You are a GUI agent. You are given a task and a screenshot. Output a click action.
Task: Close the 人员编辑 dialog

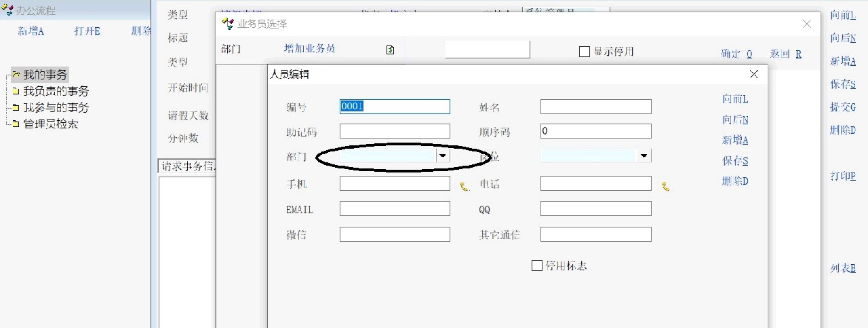(754, 74)
